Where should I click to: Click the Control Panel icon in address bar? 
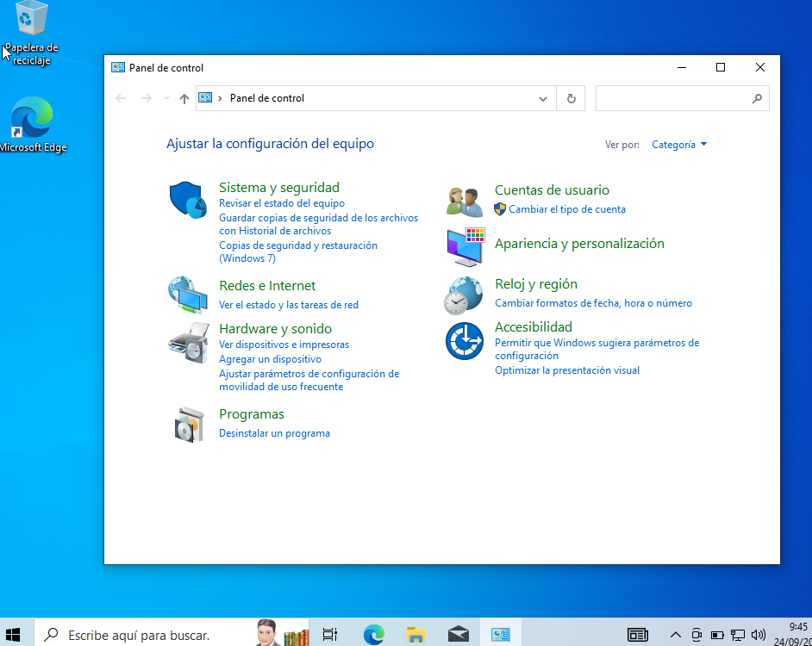(x=206, y=98)
